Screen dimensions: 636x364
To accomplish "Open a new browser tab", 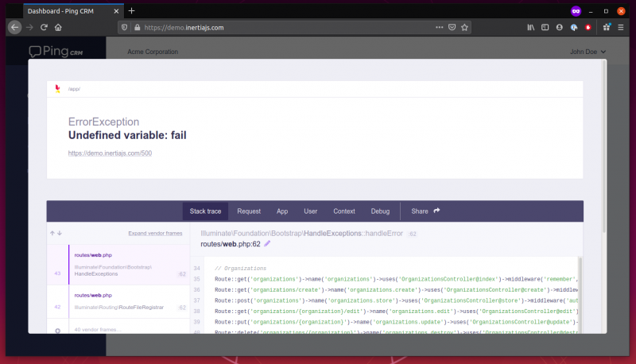I will [131, 11].
